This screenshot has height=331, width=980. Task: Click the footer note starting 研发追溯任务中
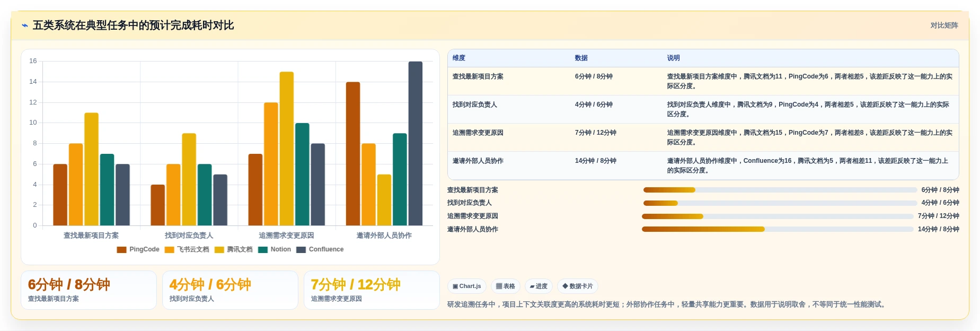(x=668, y=304)
